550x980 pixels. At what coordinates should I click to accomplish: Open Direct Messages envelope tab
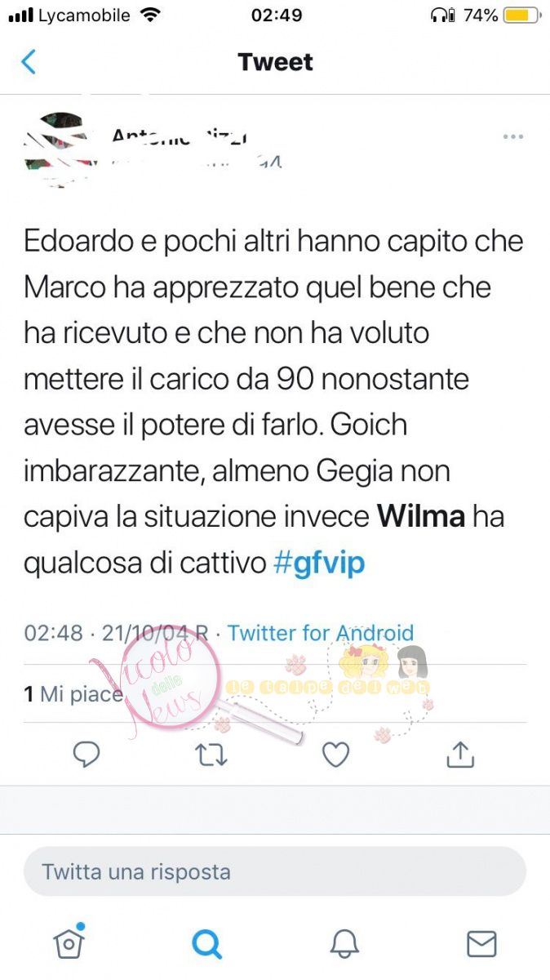481,944
